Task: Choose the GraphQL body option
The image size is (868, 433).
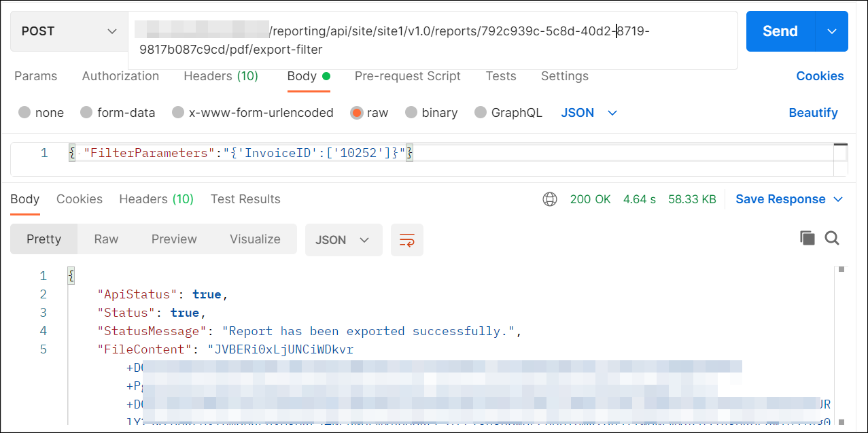Action: coord(481,113)
